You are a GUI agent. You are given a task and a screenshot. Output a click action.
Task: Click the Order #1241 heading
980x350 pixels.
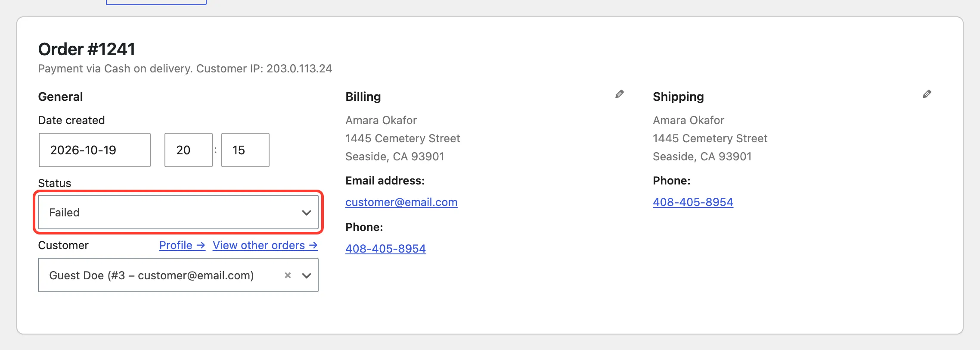click(x=87, y=49)
